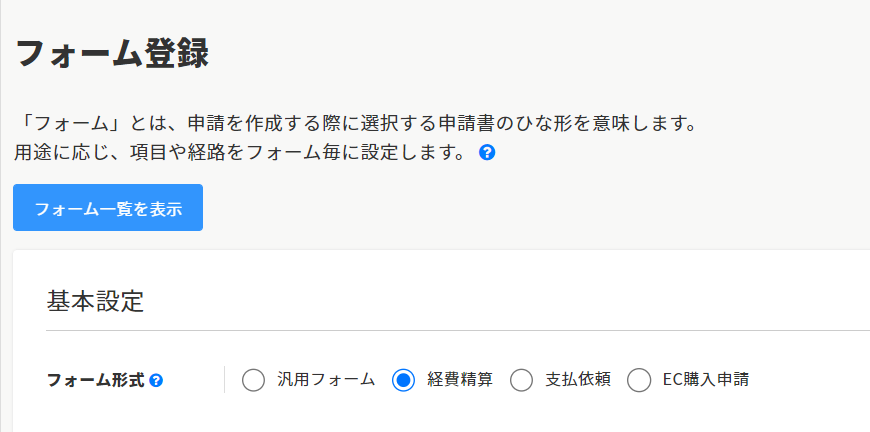
Task: Click the フォーム登録 page heading
Action: [x=111, y=53]
